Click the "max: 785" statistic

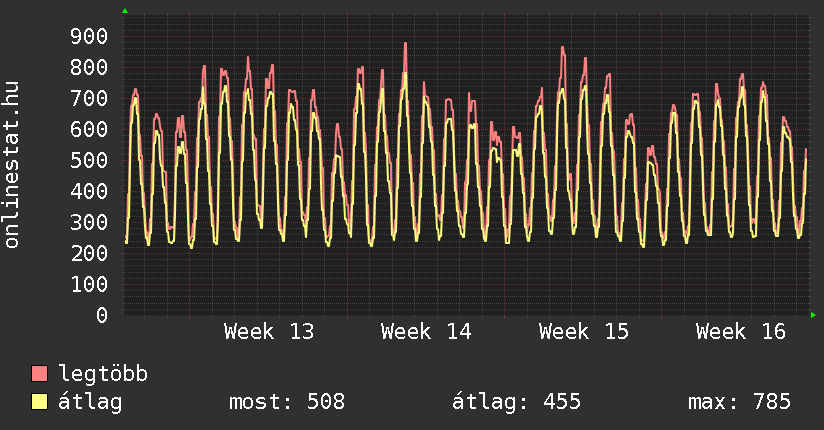[739, 402]
